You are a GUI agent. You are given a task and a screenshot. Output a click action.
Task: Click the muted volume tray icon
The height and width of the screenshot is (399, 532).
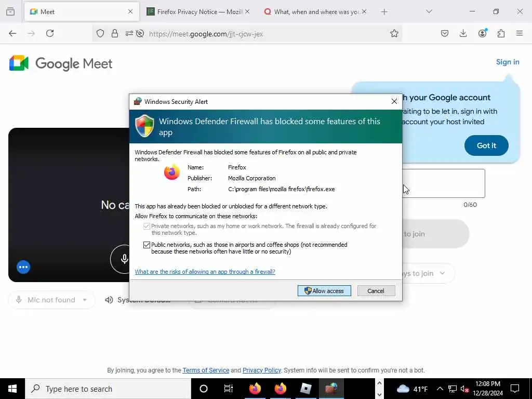(464, 389)
